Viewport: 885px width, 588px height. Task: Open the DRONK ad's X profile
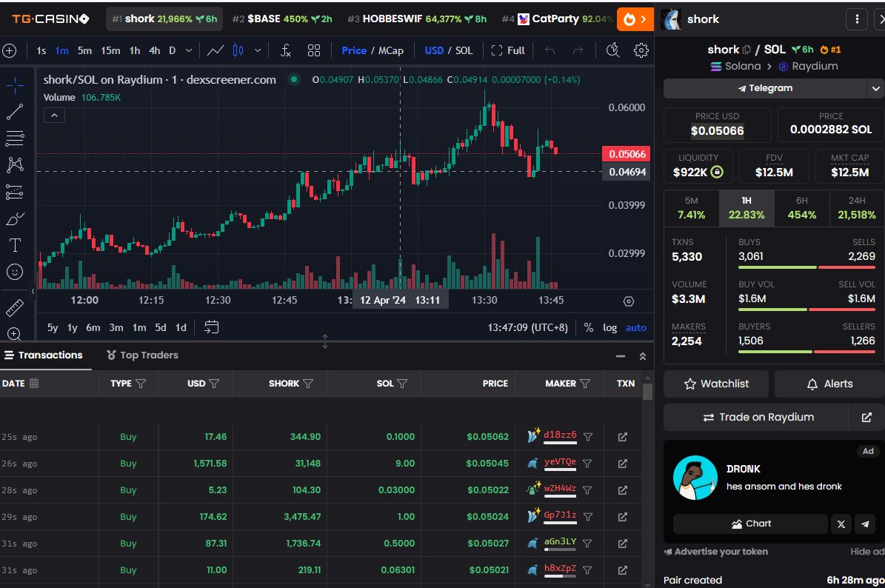point(841,524)
